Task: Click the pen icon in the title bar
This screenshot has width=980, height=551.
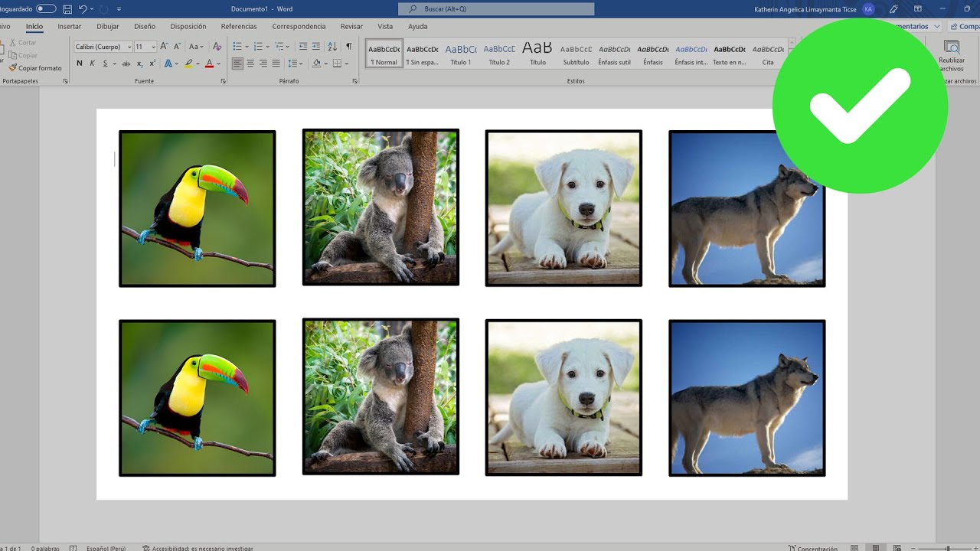Action: click(893, 9)
